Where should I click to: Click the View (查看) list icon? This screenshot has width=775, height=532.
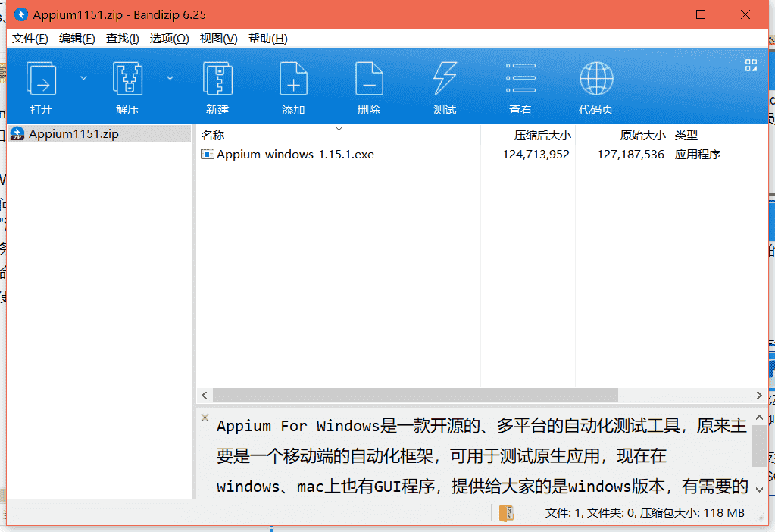[x=520, y=78]
